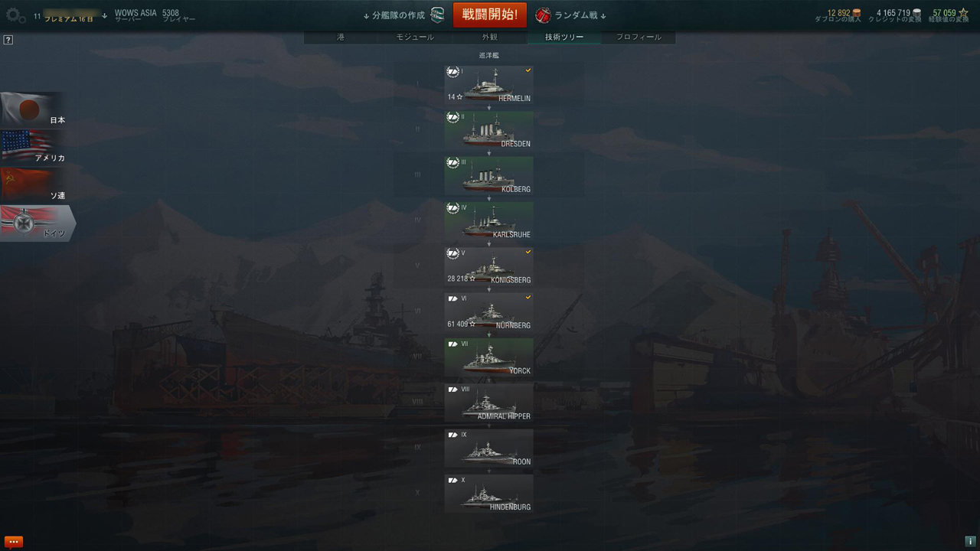The height and width of the screenshot is (551, 980).
Task: Switch to the プロフィール tab
Action: pos(639,37)
